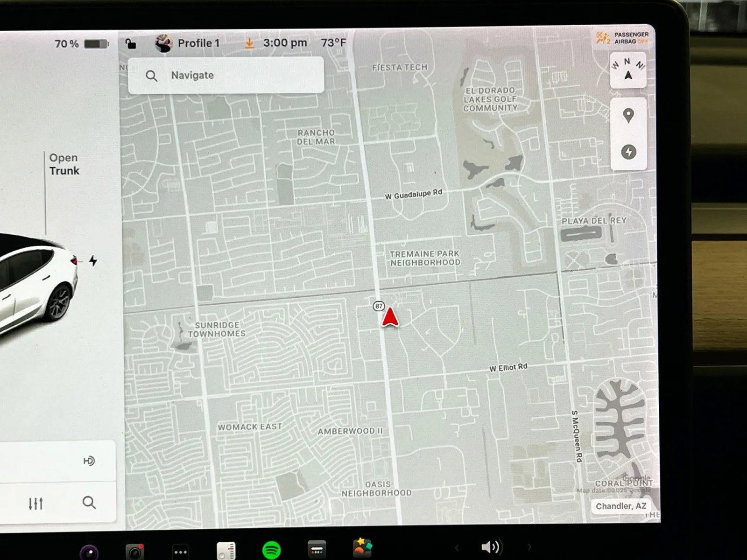Open media equalizer sliders icon
747x560 pixels.
click(x=36, y=504)
